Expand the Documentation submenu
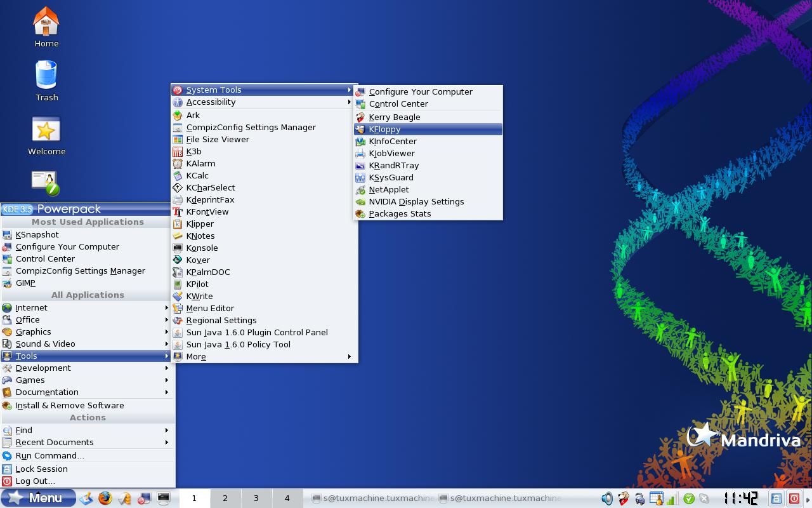 88,392
